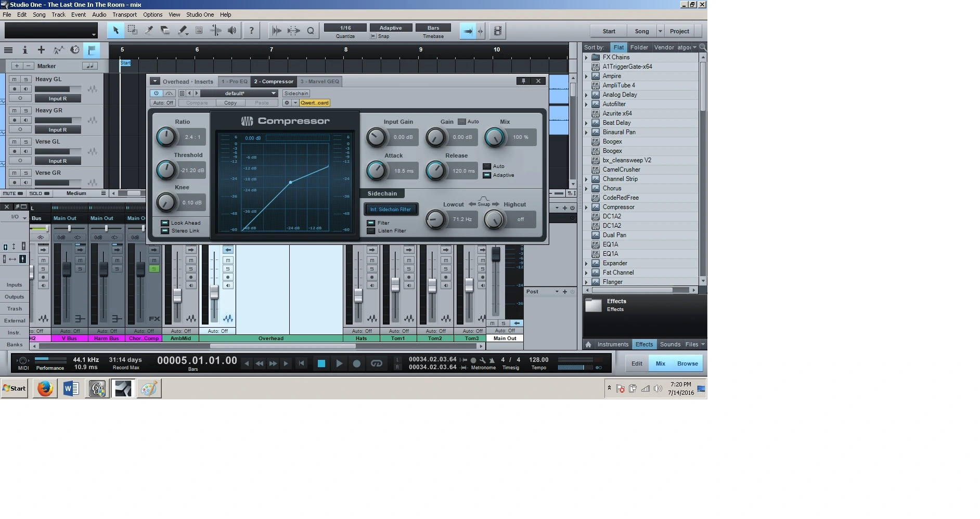Open the Overhead Inserts menu arrow
The height and width of the screenshot is (519, 980).
coord(154,81)
